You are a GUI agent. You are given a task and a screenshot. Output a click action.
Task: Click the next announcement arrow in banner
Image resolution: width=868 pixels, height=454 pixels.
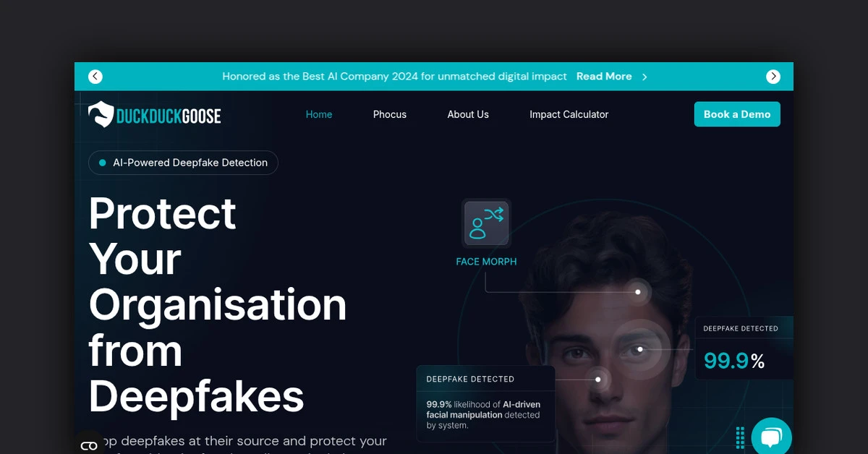tap(773, 77)
